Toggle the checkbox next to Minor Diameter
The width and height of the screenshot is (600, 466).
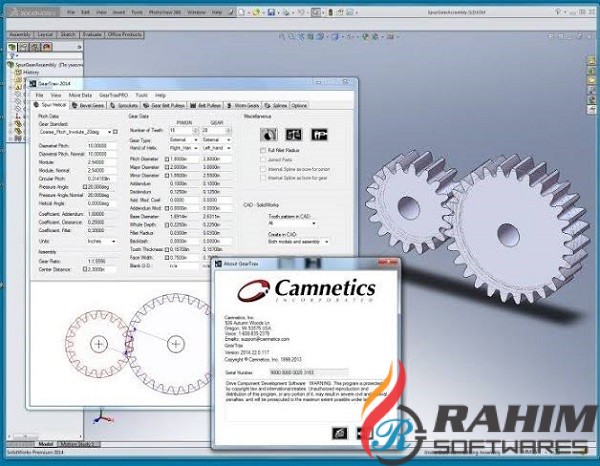tap(167, 175)
